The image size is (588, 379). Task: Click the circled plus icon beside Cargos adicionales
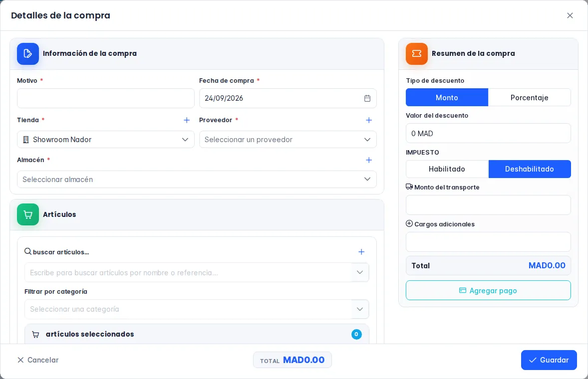409,223
